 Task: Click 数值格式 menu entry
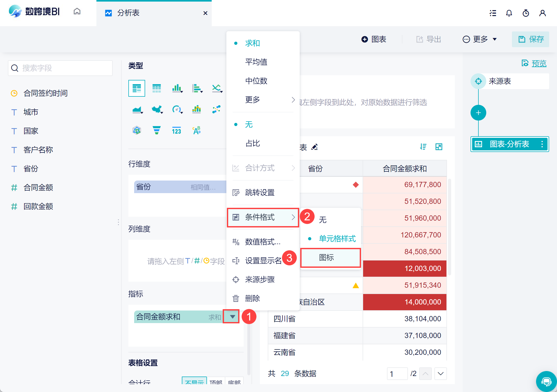point(263,242)
